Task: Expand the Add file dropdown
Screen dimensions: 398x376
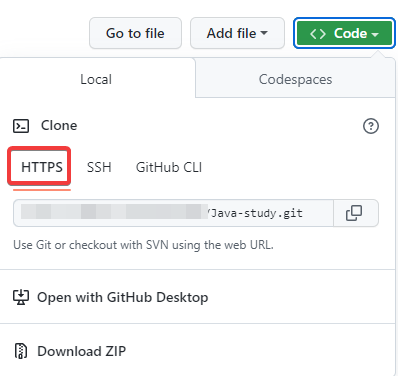Action: tap(237, 33)
